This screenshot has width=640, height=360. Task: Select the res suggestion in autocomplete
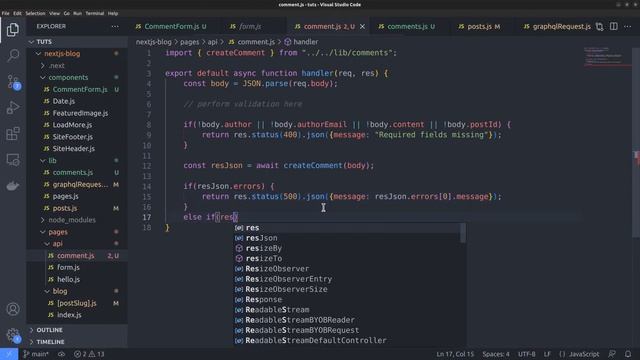(349, 228)
